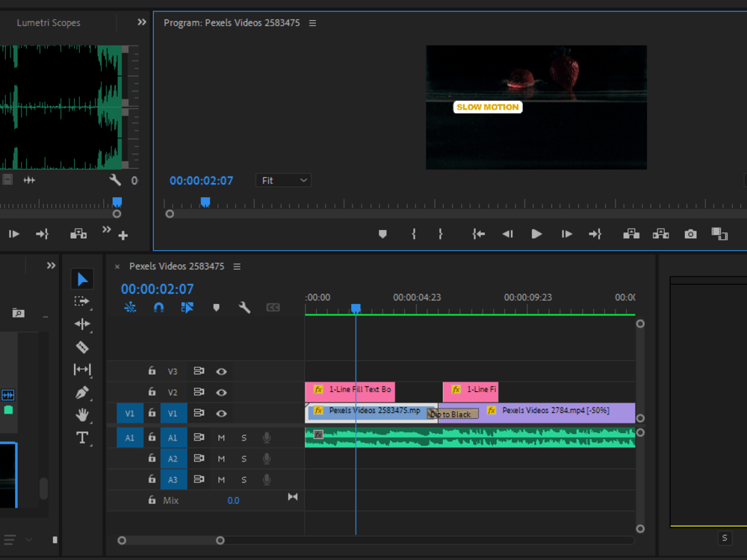The height and width of the screenshot is (560, 747).
Task: Toggle lock on V3 track
Action: coord(152,371)
